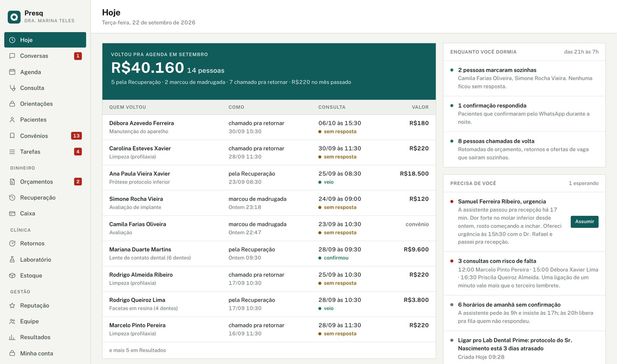Click the clock icon beside Hoje
Image resolution: width=617 pixels, height=364 pixels.
(x=12, y=40)
